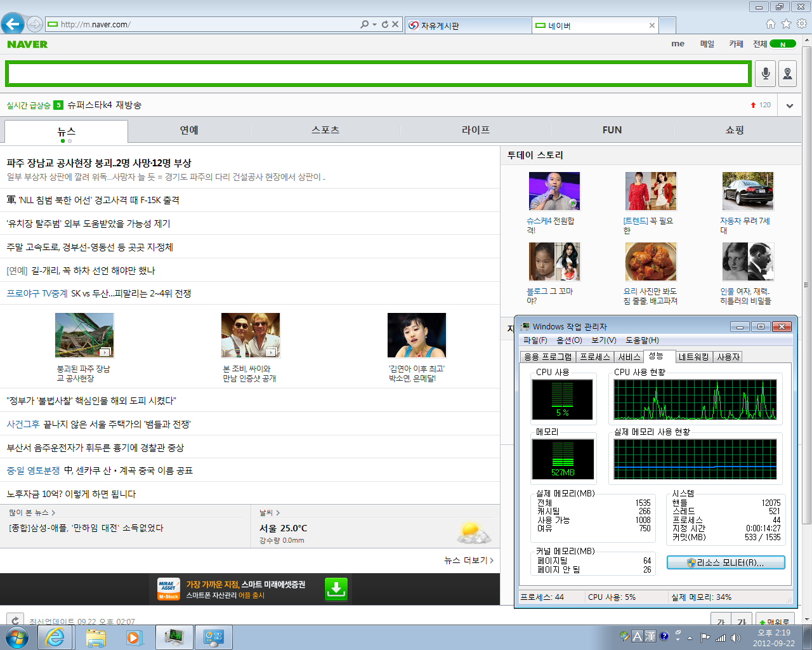Switch to 사용자 tab in Task Manager
This screenshot has height=650, width=812.
[x=728, y=357]
